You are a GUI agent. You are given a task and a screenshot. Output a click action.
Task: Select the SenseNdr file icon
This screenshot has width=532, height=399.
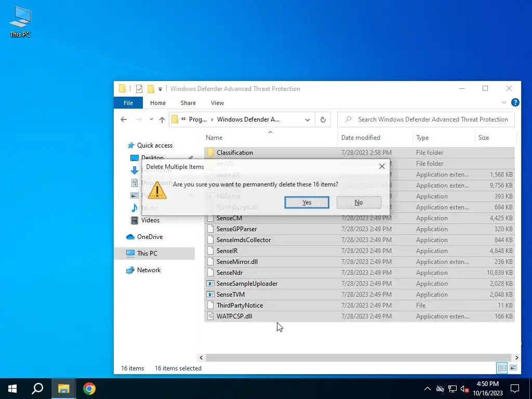click(x=210, y=272)
